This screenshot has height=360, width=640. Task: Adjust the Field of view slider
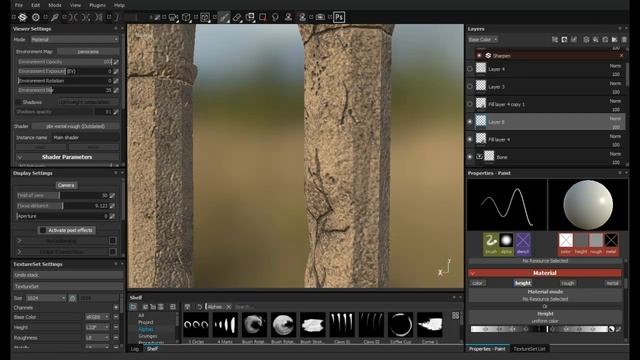63,196
